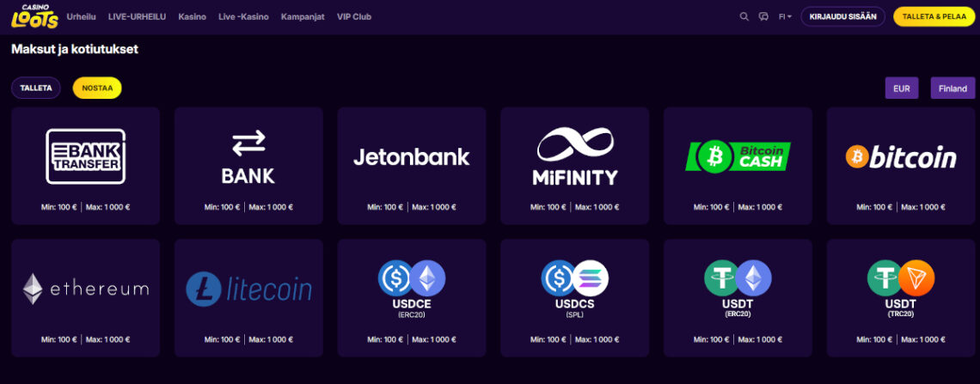Open the live chat support icon

763,16
